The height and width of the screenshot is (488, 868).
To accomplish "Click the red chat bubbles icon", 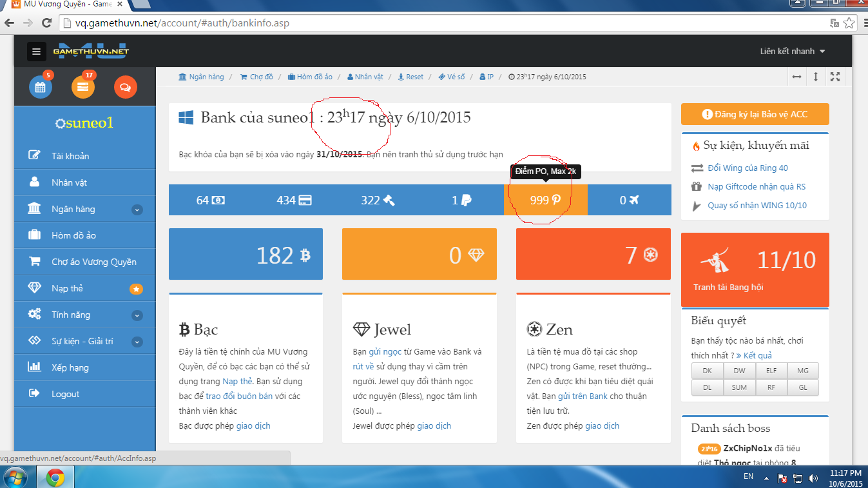I will 125,87.
